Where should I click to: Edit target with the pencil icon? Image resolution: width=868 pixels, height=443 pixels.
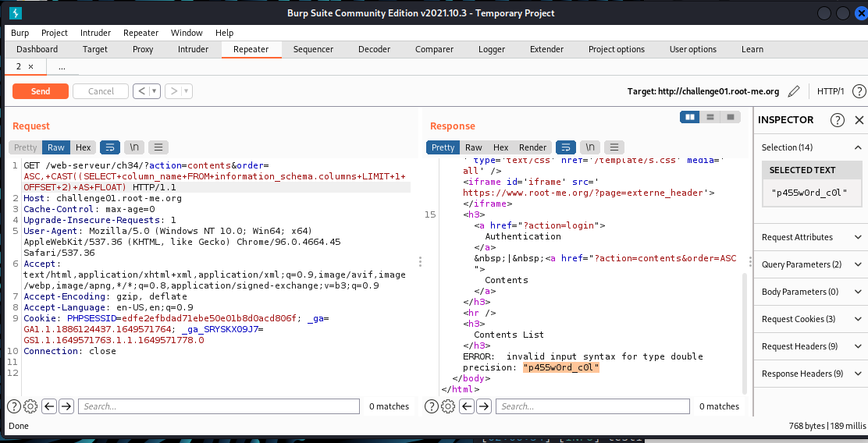click(794, 91)
